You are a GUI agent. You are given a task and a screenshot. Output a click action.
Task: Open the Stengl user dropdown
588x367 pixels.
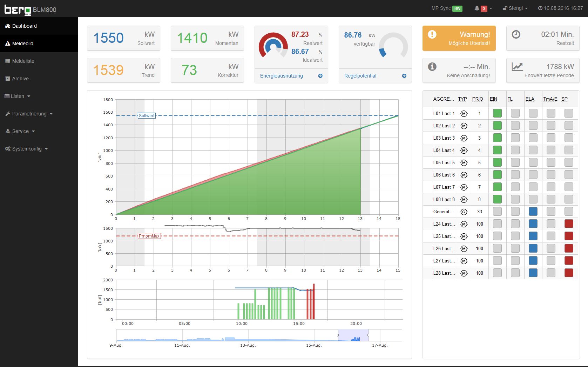[x=515, y=8]
